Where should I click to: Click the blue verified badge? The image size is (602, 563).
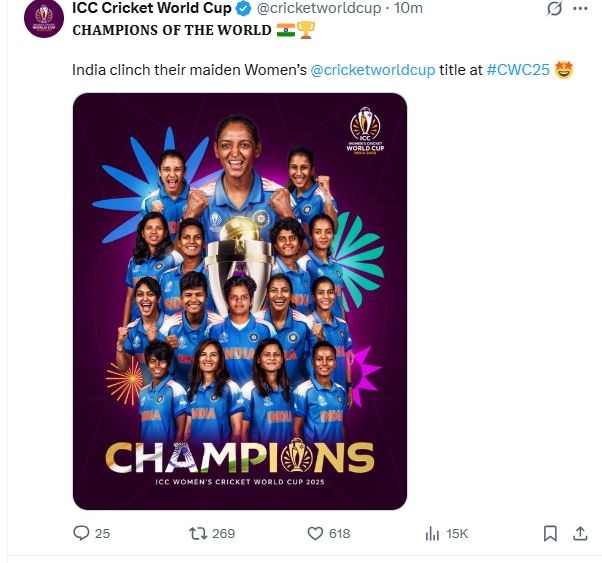243,9
